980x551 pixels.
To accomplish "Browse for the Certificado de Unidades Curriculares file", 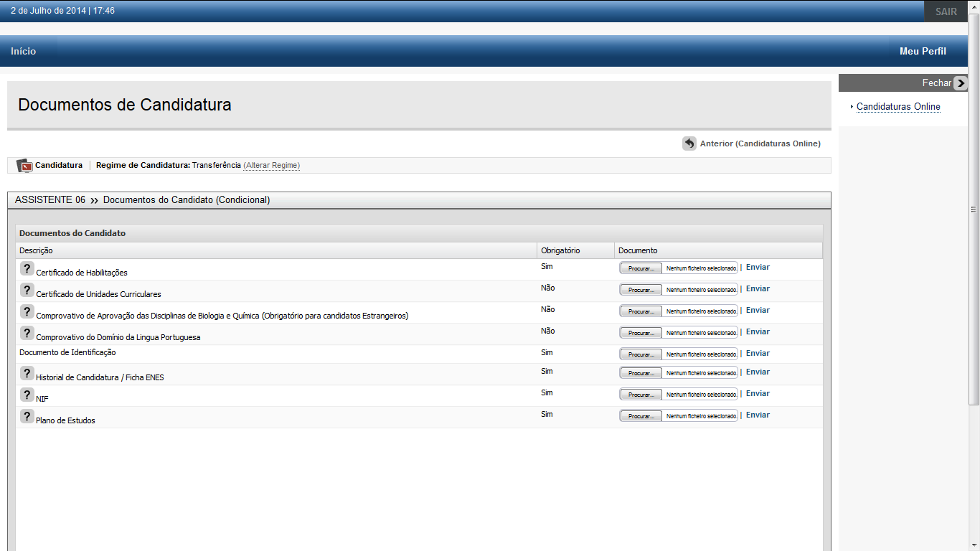I will pos(641,290).
